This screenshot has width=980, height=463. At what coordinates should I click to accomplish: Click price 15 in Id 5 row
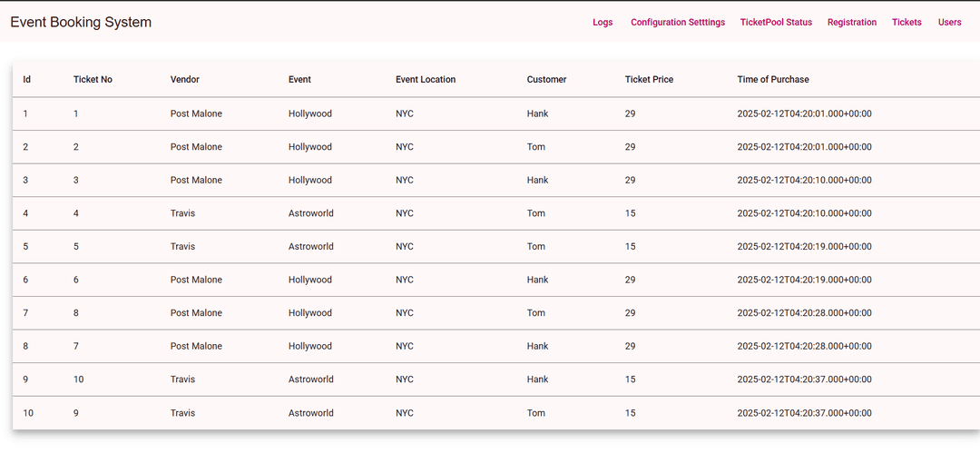(630, 247)
